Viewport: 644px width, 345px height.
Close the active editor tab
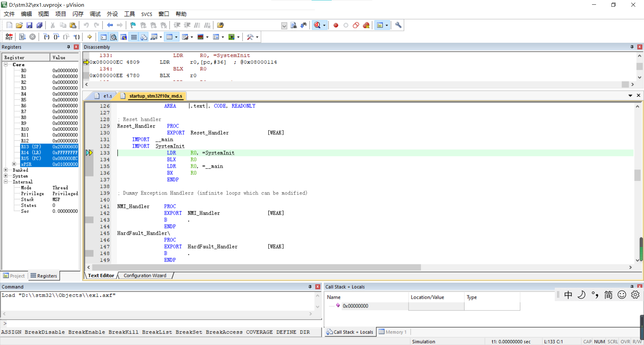639,95
